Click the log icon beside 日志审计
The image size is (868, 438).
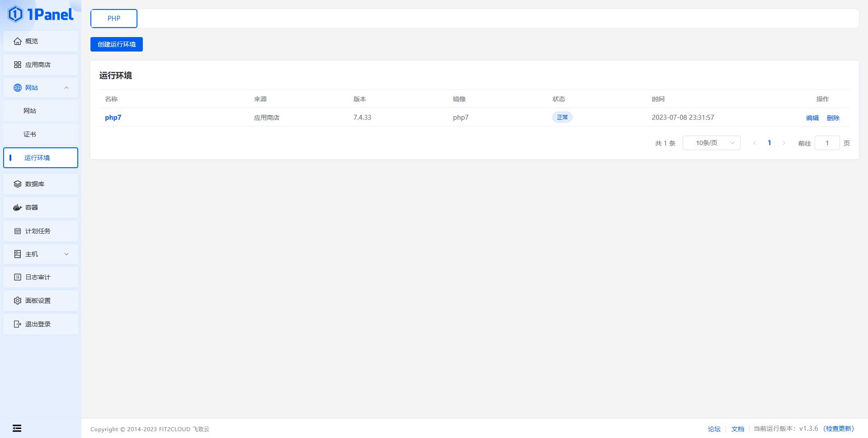(x=18, y=277)
